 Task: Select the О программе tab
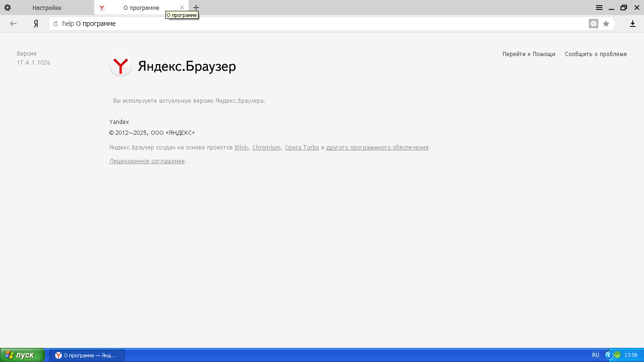click(x=140, y=8)
